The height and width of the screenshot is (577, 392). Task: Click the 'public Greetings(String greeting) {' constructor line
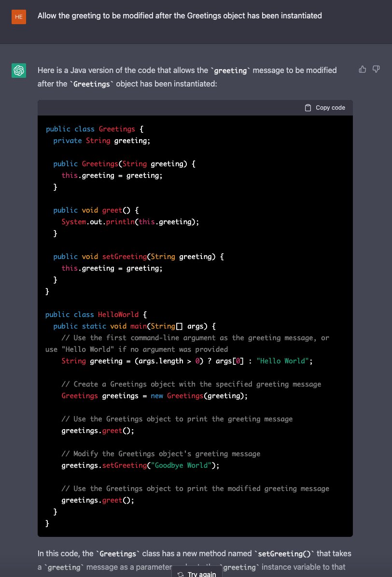coord(124,164)
